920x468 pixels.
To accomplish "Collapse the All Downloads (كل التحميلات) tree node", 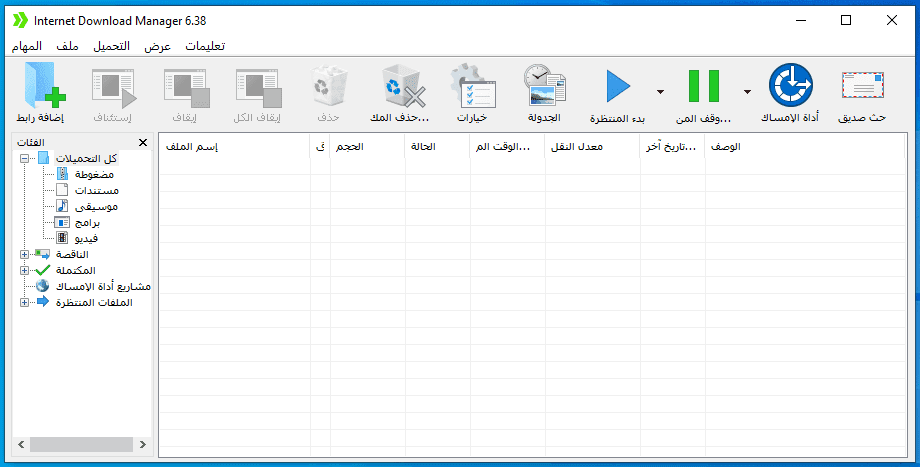I will [x=24, y=158].
